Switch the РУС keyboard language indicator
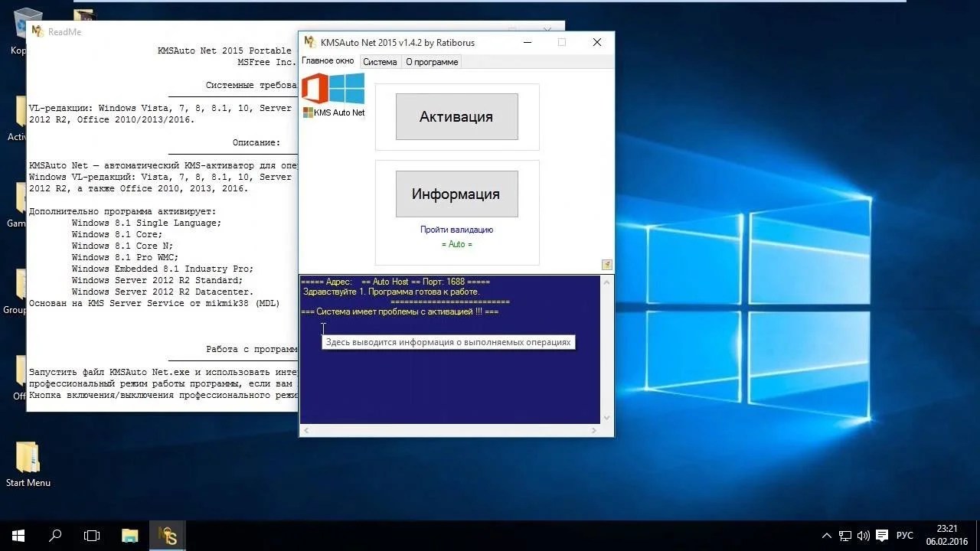This screenshot has width=980, height=551. 904,535
